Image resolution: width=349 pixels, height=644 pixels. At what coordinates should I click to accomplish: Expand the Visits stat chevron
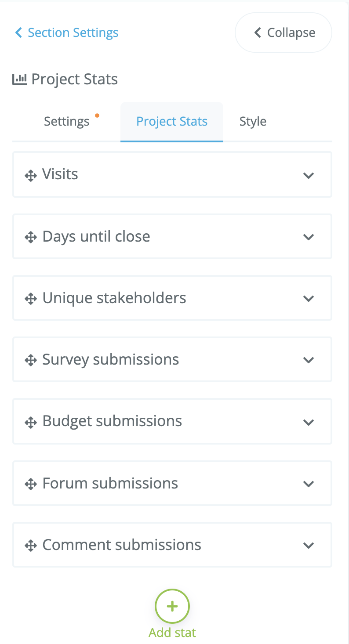(x=309, y=176)
